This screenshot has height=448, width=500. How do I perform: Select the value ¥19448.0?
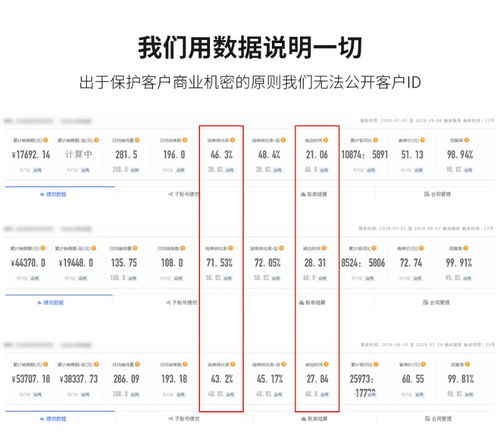76,263
